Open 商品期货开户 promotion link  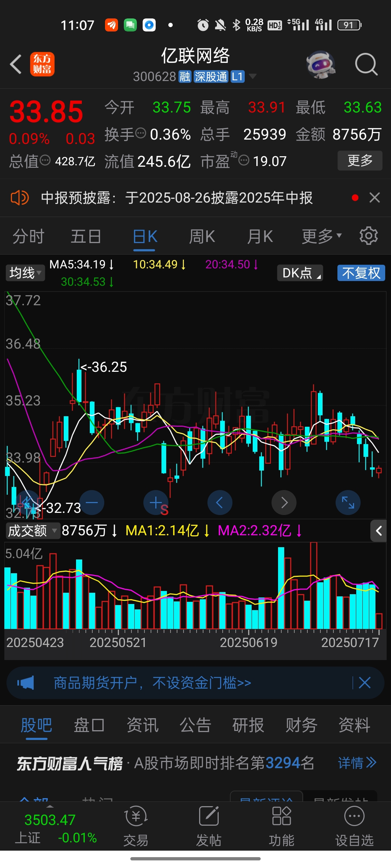[152, 683]
